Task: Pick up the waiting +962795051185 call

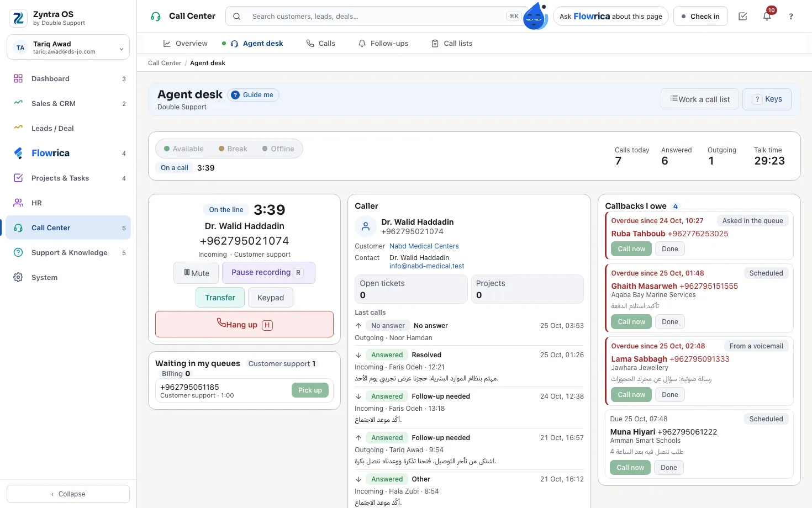Action: pyautogui.click(x=310, y=390)
